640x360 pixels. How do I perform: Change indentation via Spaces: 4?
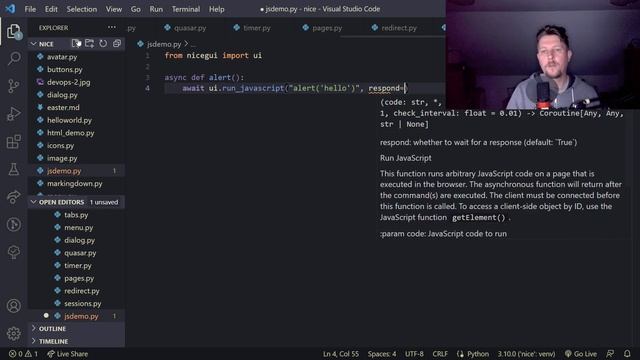(382, 354)
